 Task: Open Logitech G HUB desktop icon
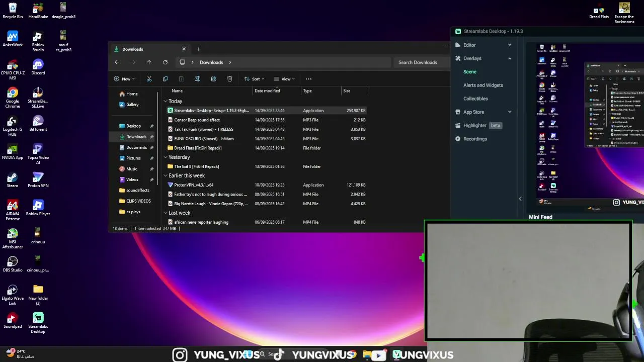point(13,126)
